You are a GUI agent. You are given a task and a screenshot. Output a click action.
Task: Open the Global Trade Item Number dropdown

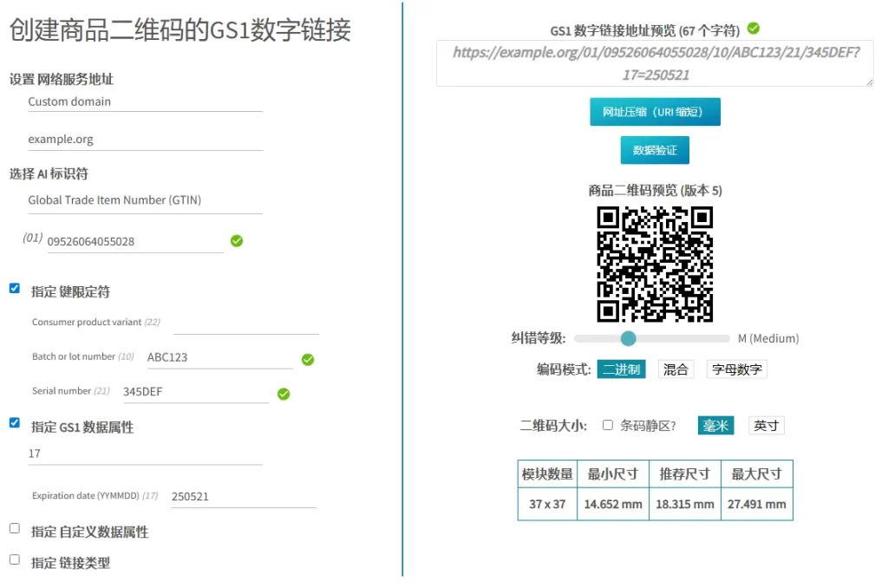click(x=144, y=200)
